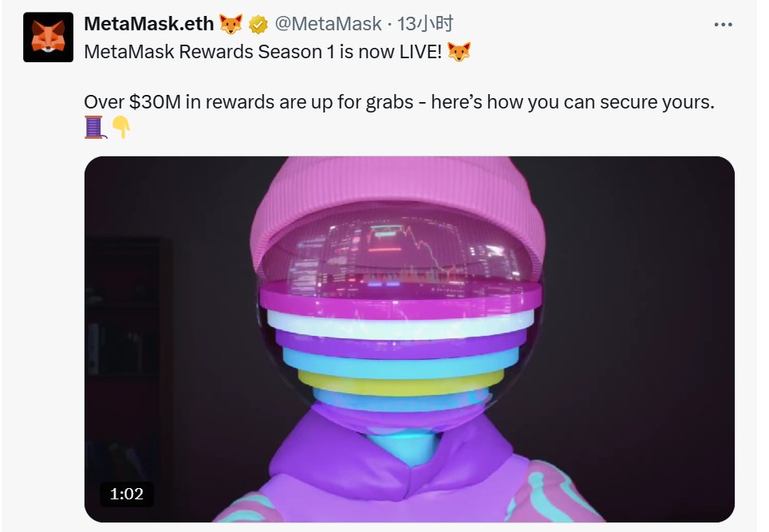Click the MetaMask.eth display name
This screenshot has height=532, width=769.
point(149,24)
